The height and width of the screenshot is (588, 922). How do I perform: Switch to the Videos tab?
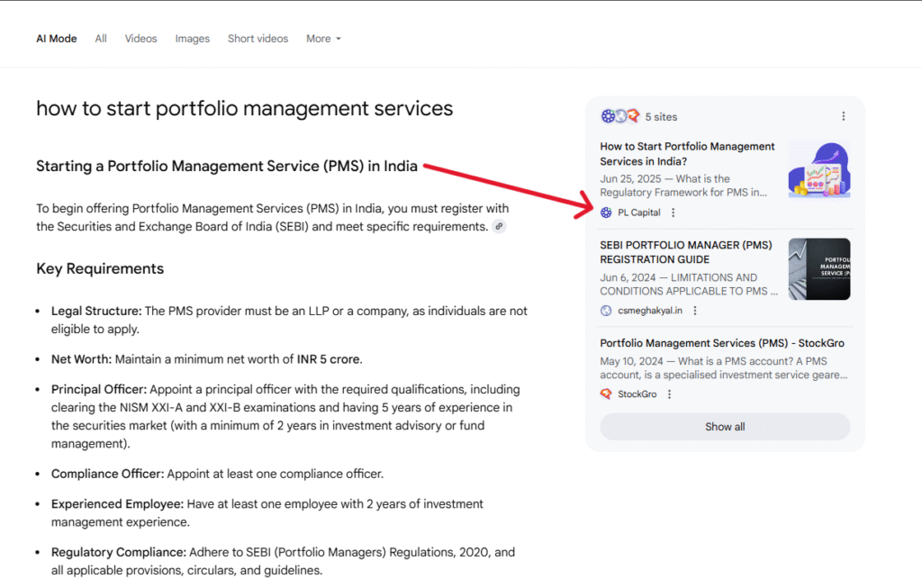point(140,39)
